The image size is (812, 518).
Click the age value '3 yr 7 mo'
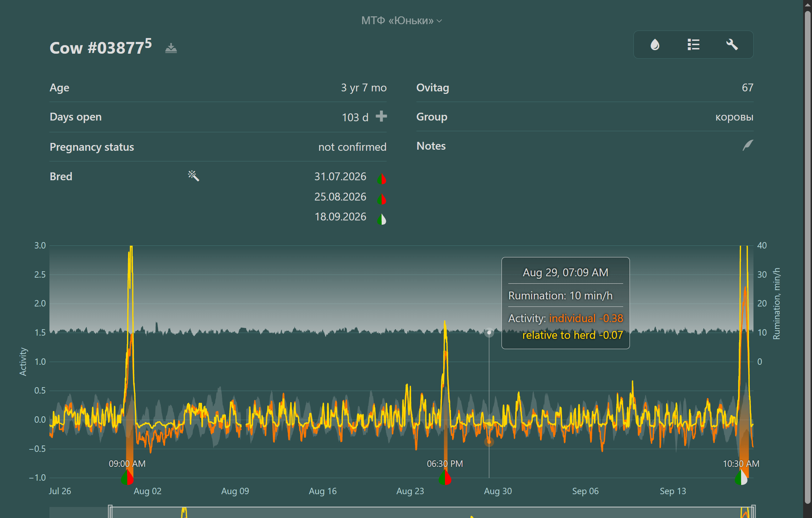(363, 87)
